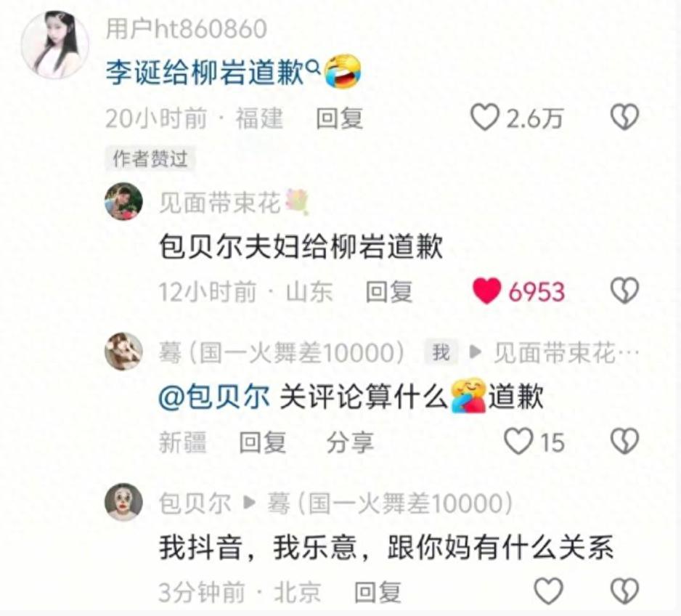The height and width of the screenshot is (616, 681).
Task: Like the comment by 用户ht860860
Action: pyautogui.click(x=485, y=117)
